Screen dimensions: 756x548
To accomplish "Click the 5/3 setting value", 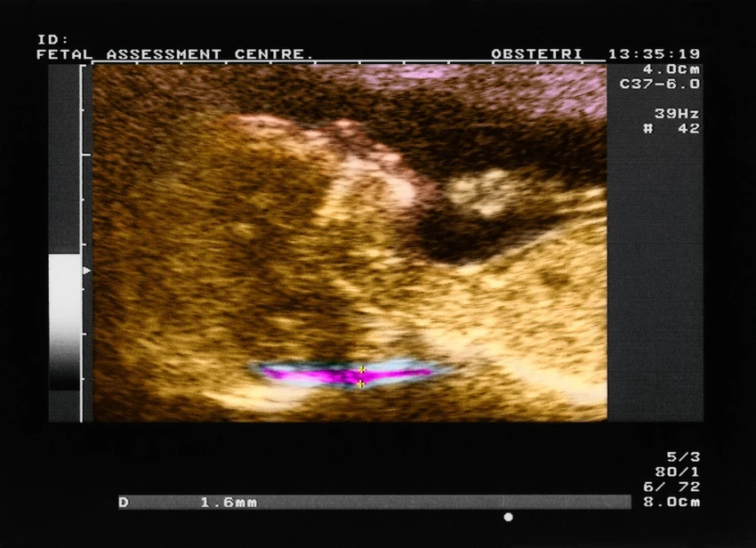I will coord(683,456).
